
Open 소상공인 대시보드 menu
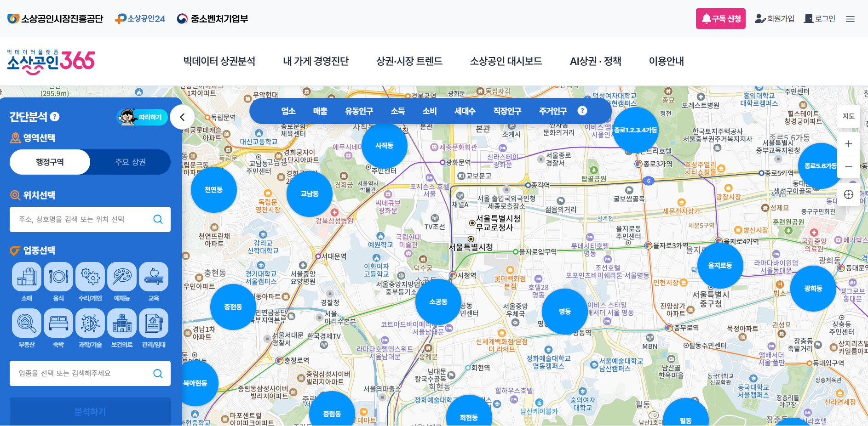tap(506, 61)
